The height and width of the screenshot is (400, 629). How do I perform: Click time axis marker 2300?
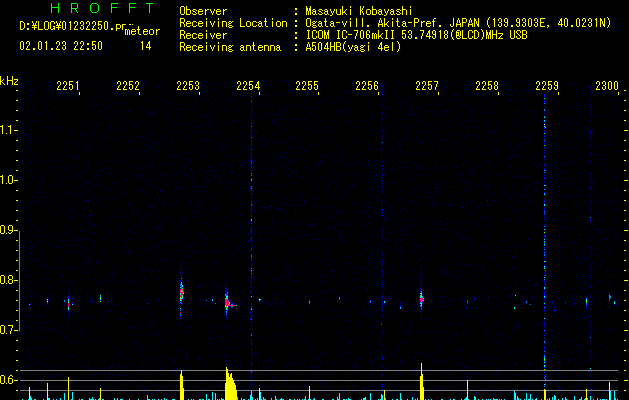[x=607, y=85]
